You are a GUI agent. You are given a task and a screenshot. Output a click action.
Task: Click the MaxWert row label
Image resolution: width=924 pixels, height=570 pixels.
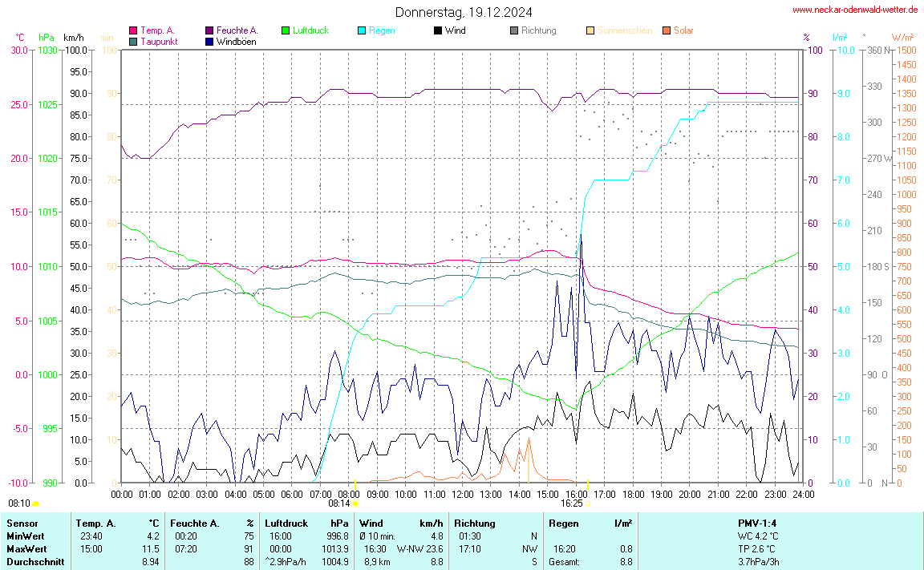pos(26,549)
